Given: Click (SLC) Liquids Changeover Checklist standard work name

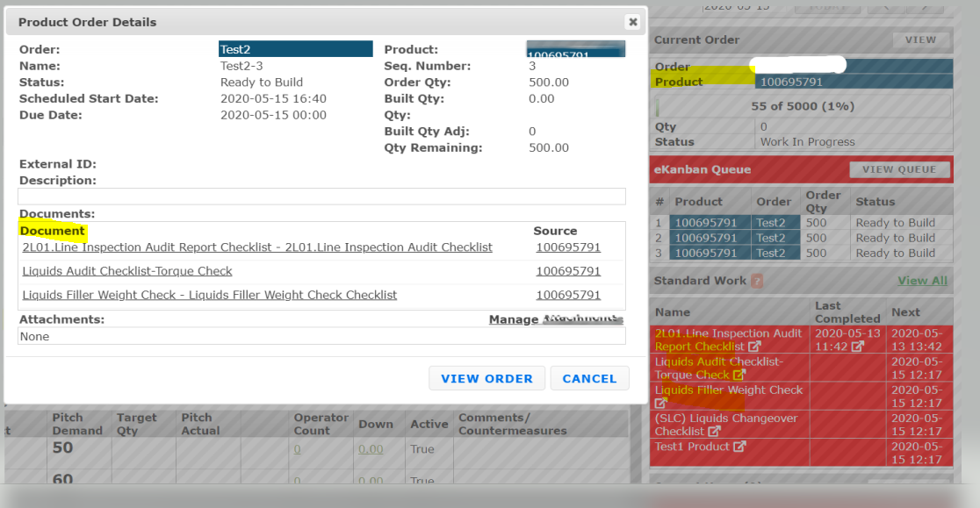Looking at the screenshot, I should pos(726,425).
